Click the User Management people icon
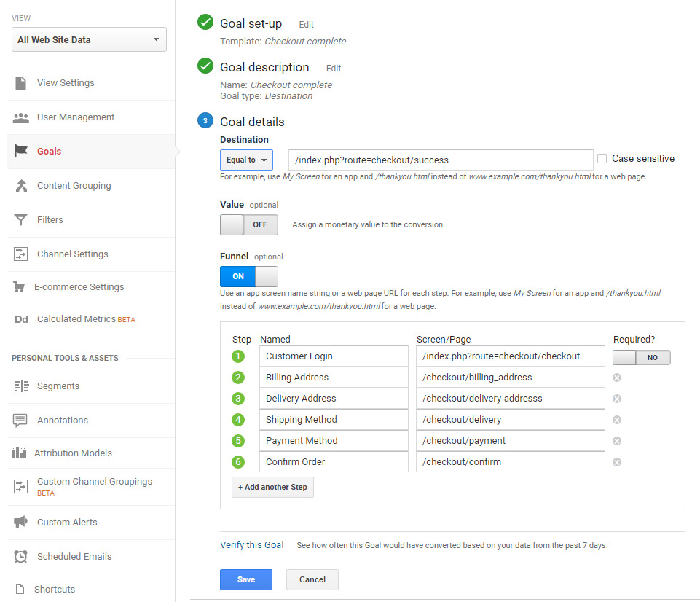This screenshot has width=700, height=602. (x=20, y=117)
